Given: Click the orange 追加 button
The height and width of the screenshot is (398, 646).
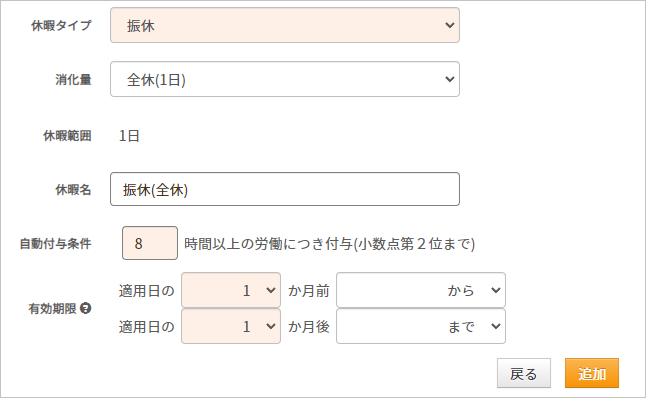Looking at the screenshot, I should pyautogui.click(x=592, y=373).
